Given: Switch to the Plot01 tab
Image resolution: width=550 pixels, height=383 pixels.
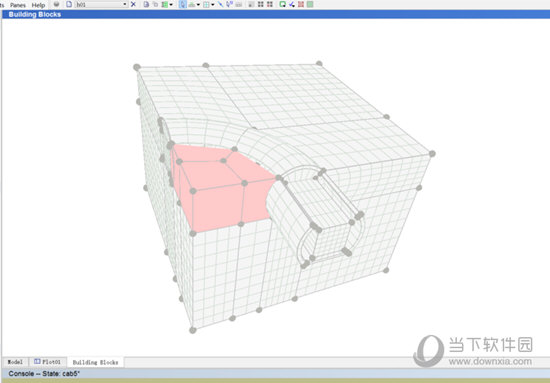Looking at the screenshot, I should (x=47, y=362).
